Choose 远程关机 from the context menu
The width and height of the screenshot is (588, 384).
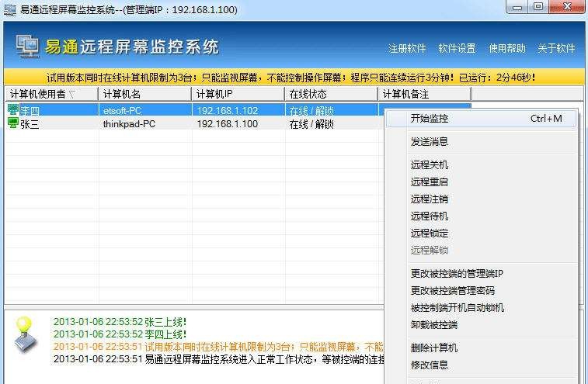[x=481, y=164]
